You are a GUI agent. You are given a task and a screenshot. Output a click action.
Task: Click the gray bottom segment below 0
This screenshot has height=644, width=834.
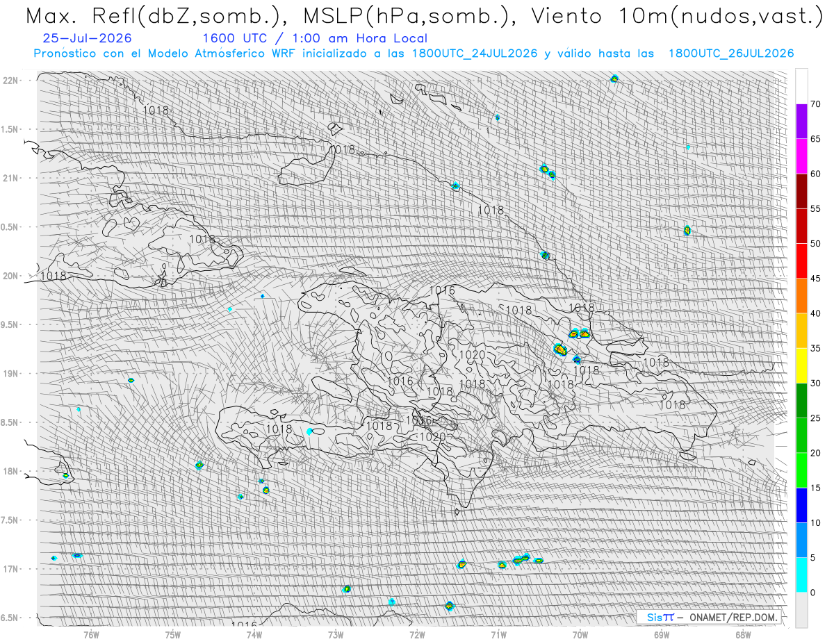pos(801,610)
